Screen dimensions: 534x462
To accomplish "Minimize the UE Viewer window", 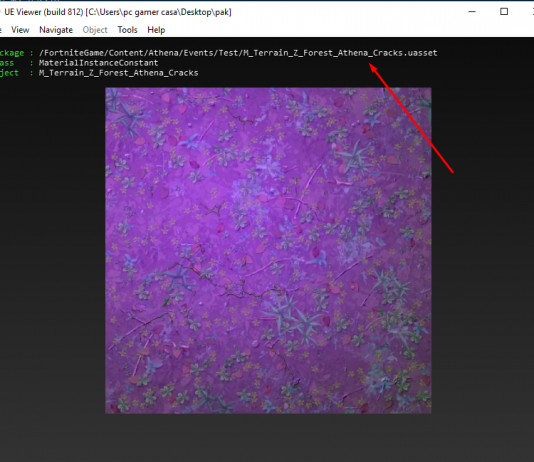I will (472, 12).
